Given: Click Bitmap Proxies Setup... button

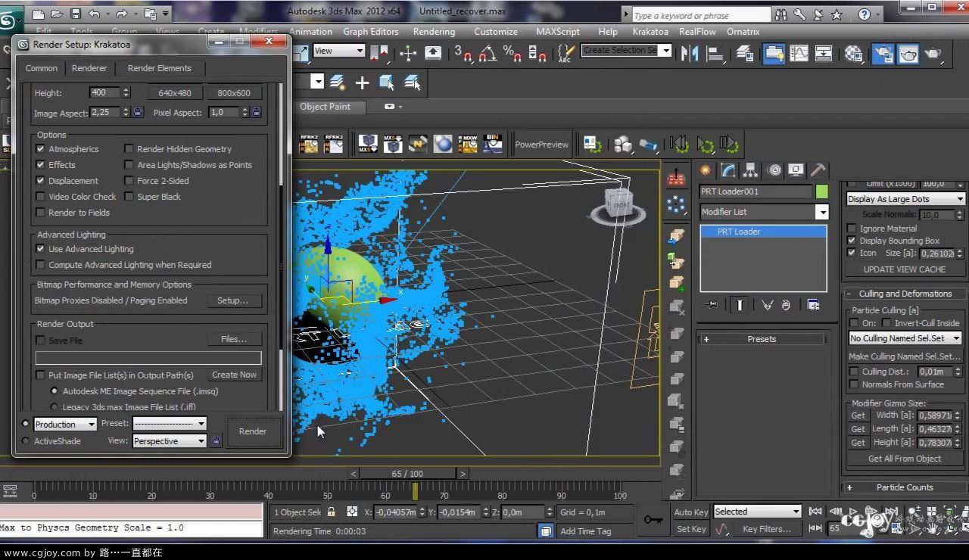Looking at the screenshot, I should pyautogui.click(x=232, y=300).
